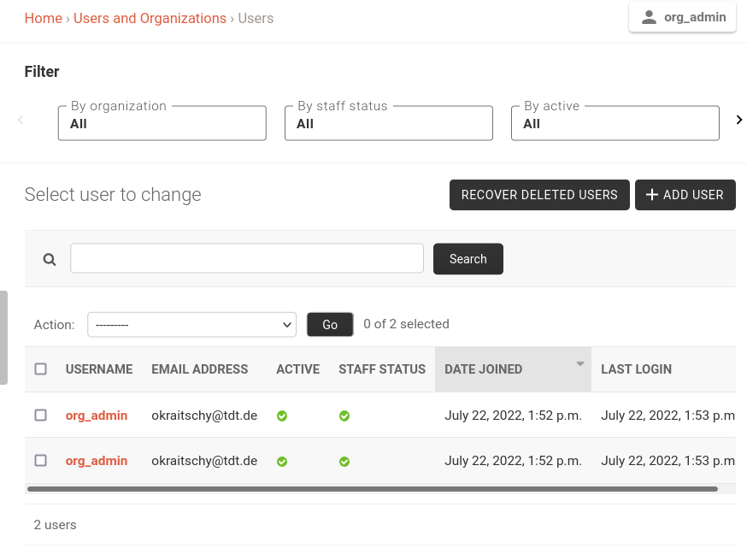Open the org_admin account menu
The image size is (747, 560).
click(x=682, y=16)
